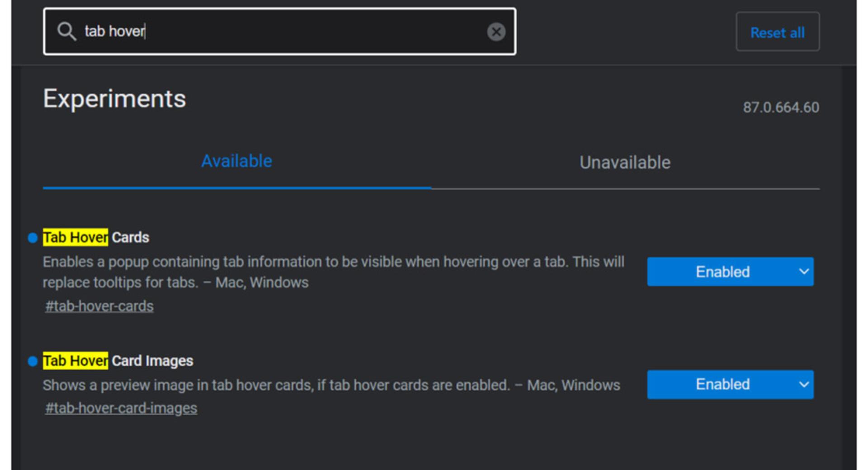Click blue dot beside Tab Hover Cards
Screen dimensions: 868x470
click(33, 238)
